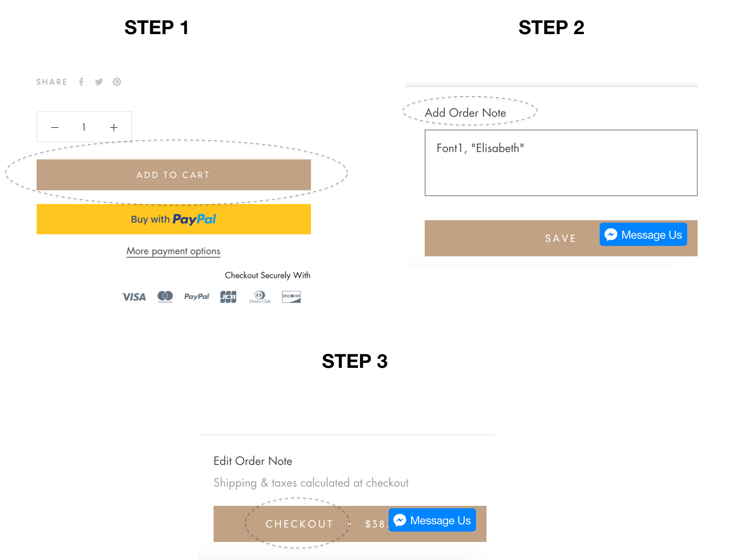Decrease quantity with the minus button
This screenshot has height=560, width=745.
(55, 128)
